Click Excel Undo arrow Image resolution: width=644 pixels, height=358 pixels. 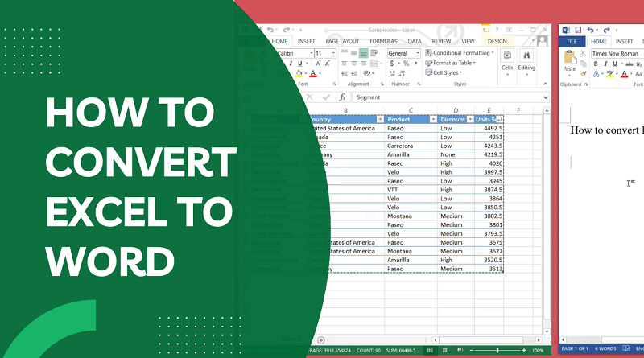coord(270,30)
